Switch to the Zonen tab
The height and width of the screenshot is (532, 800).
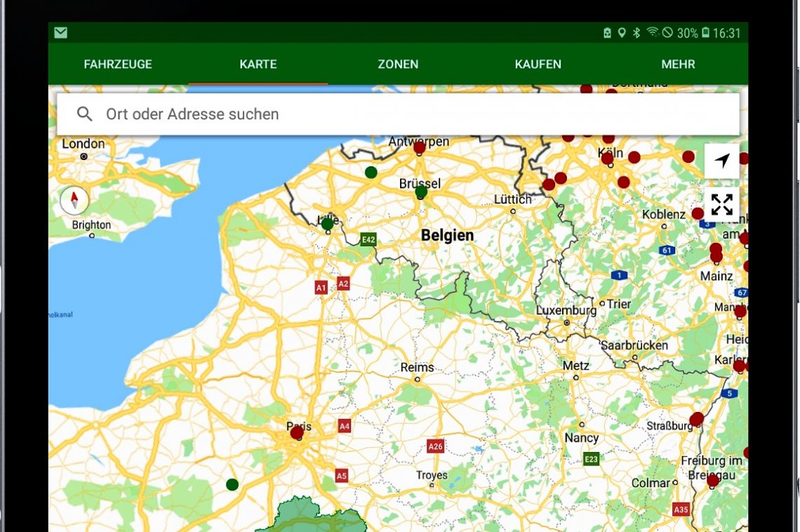398,64
